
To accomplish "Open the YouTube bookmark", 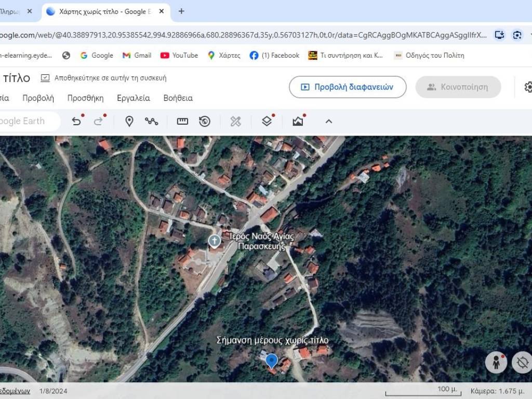I will point(179,56).
